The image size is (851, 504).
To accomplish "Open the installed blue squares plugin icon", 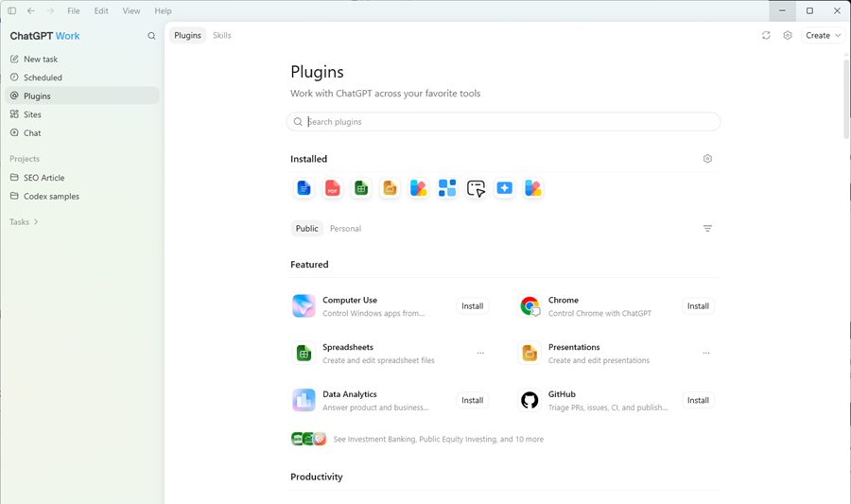I will [447, 188].
